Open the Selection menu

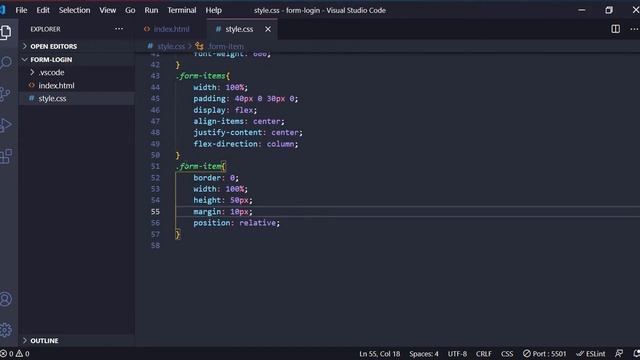pyautogui.click(x=74, y=10)
